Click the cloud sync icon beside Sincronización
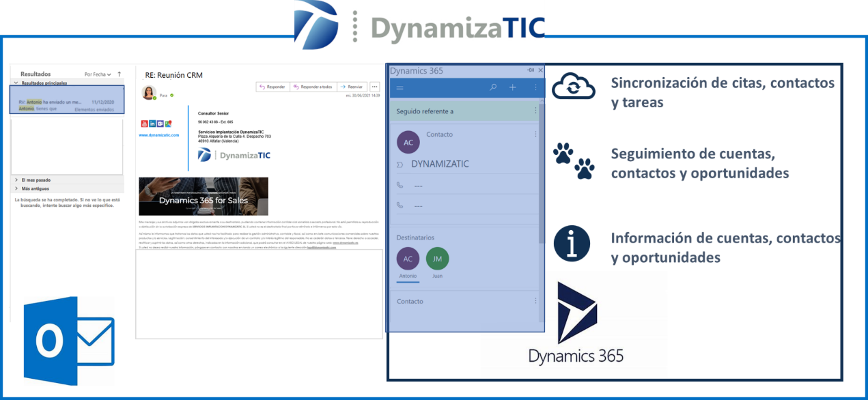This screenshot has width=868, height=400. pyautogui.click(x=574, y=86)
